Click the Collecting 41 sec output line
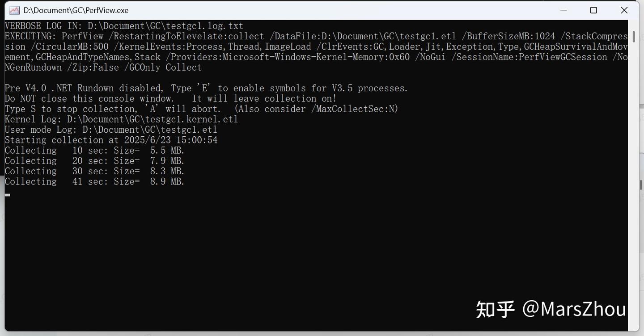Viewport: 644px width, 336px height. [x=94, y=181]
